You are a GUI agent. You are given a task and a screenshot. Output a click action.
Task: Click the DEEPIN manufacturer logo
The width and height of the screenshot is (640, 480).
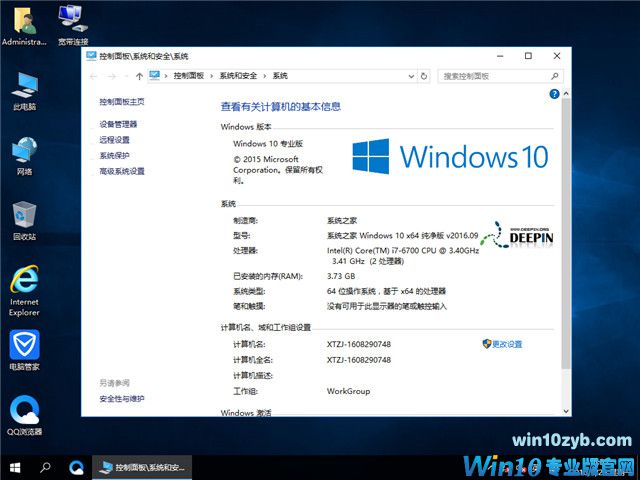[x=517, y=235]
